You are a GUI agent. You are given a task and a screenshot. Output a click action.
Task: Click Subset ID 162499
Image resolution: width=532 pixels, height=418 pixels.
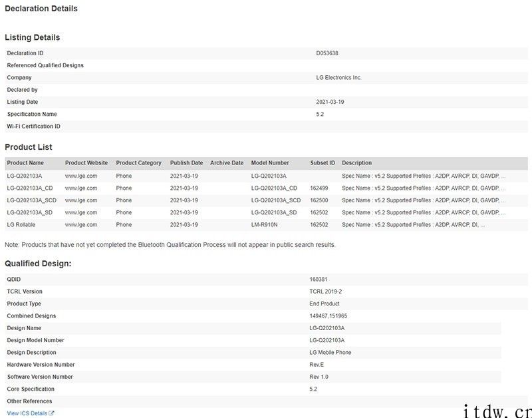[x=319, y=188]
